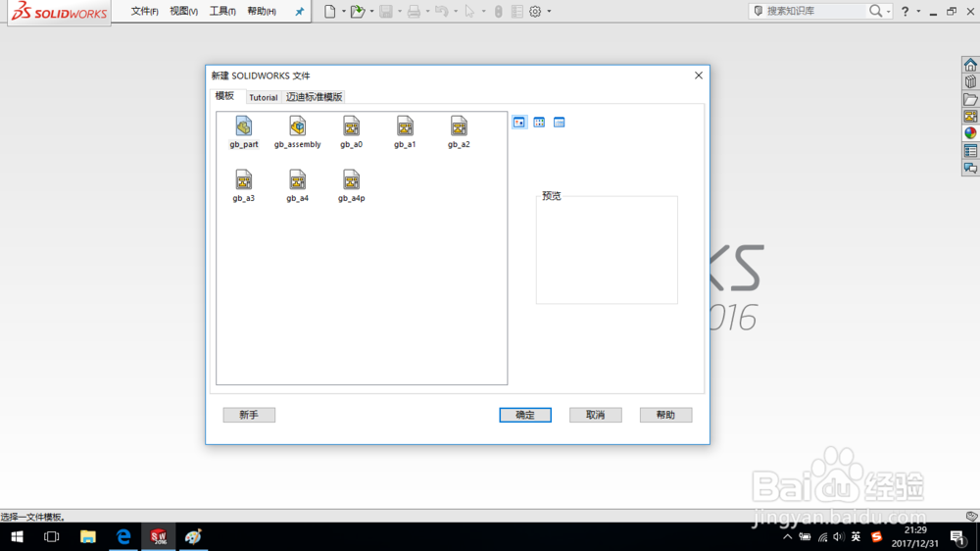980x551 pixels.
Task: Click the Save toolbar icon
Action: pyautogui.click(x=386, y=11)
